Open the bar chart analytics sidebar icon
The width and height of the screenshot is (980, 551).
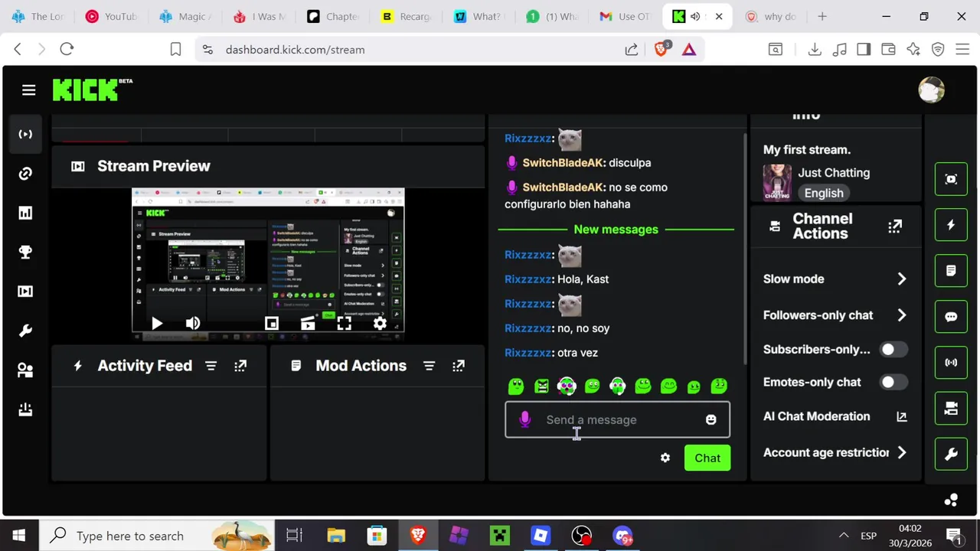(x=25, y=213)
